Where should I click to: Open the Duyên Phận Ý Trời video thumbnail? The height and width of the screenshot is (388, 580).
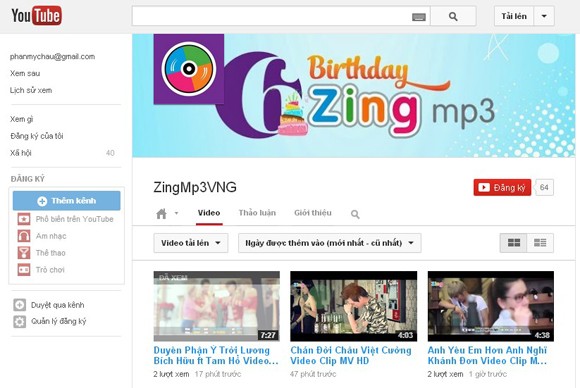pos(217,306)
